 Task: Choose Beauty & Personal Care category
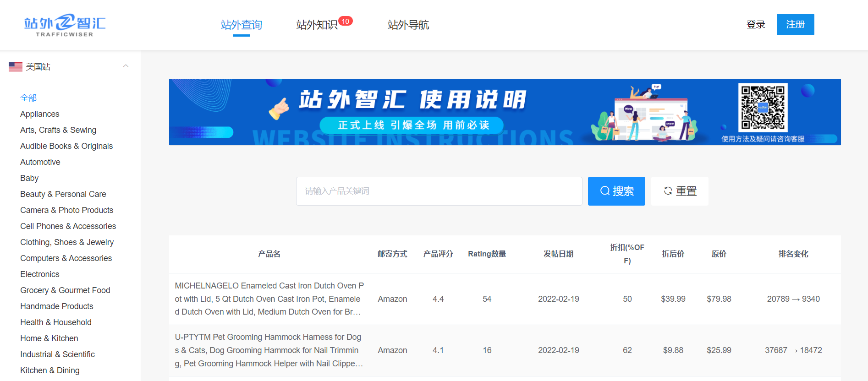click(63, 194)
